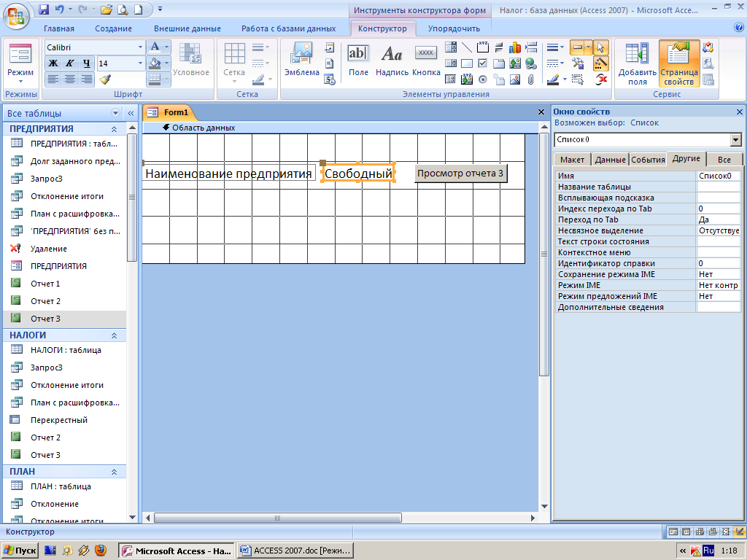The width and height of the screenshot is (747, 560).
Task: Insert a Надпись label control
Action: tap(392, 60)
